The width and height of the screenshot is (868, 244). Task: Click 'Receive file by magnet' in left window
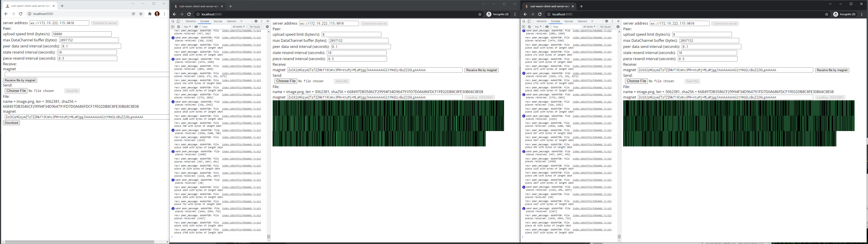coord(20,80)
